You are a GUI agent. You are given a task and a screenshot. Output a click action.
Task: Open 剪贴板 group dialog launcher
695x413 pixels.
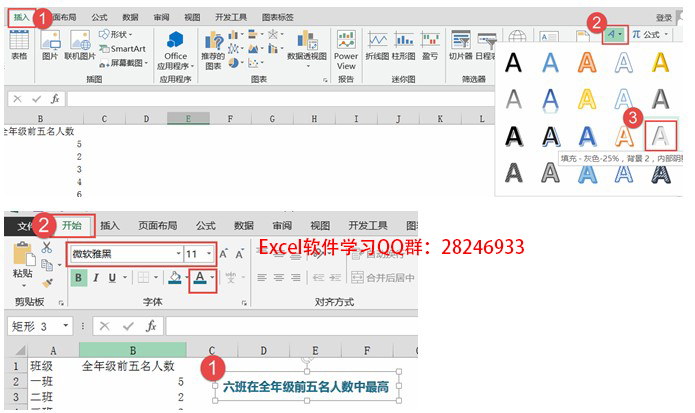click(61, 303)
